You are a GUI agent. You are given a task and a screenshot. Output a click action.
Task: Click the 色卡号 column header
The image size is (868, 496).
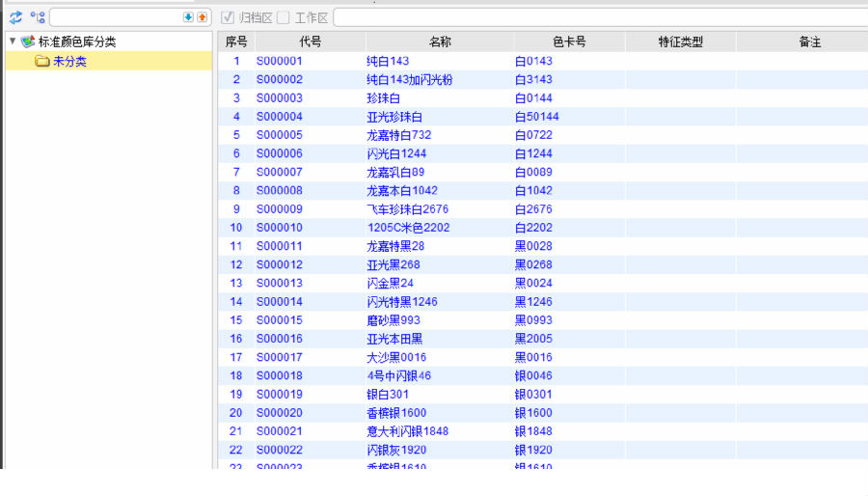[x=569, y=41]
